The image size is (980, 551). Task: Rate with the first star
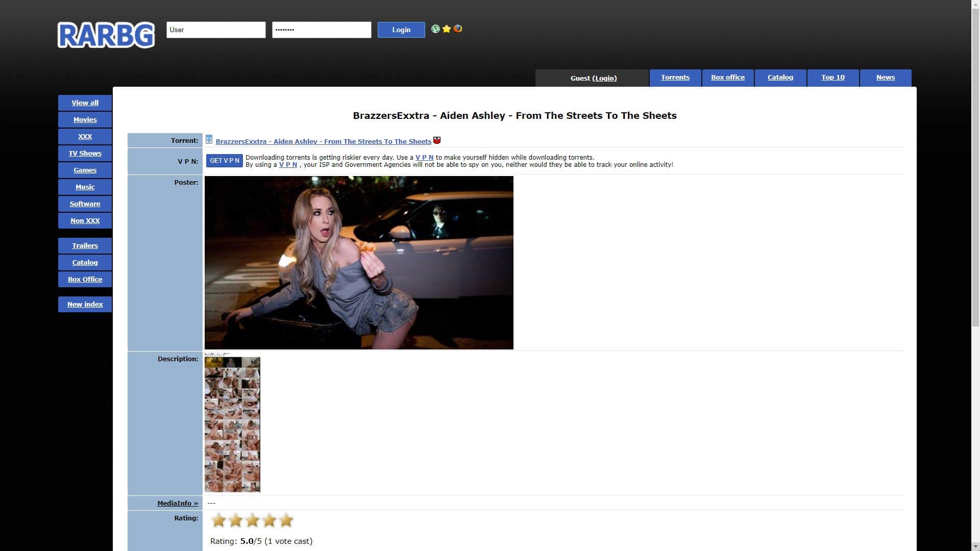click(218, 520)
